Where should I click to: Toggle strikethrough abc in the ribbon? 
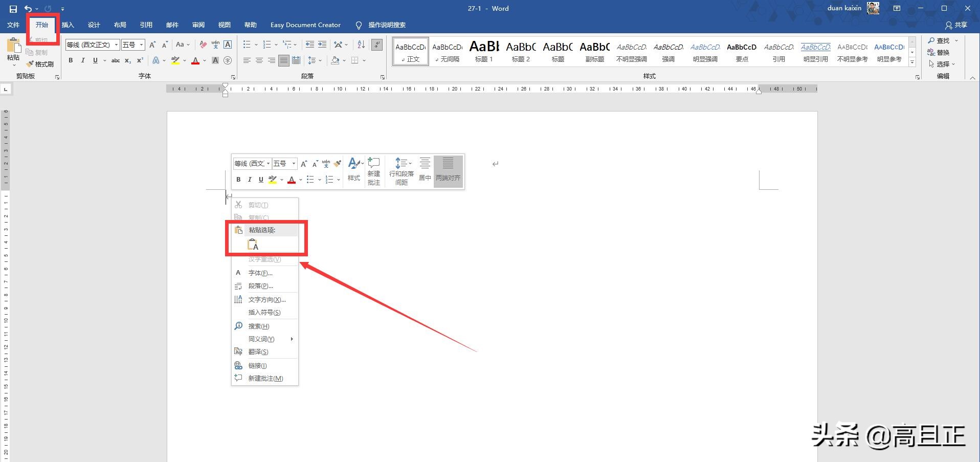[116, 60]
